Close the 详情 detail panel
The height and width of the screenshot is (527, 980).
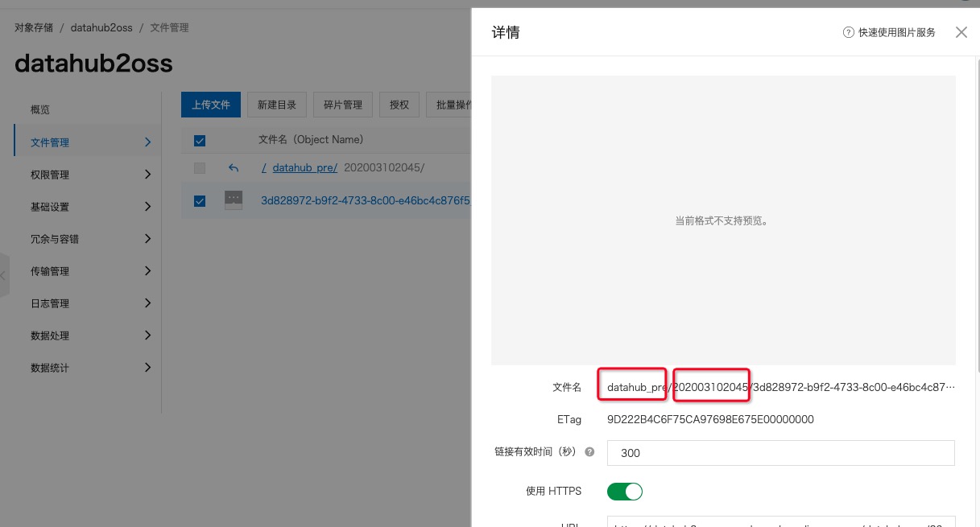tap(961, 32)
